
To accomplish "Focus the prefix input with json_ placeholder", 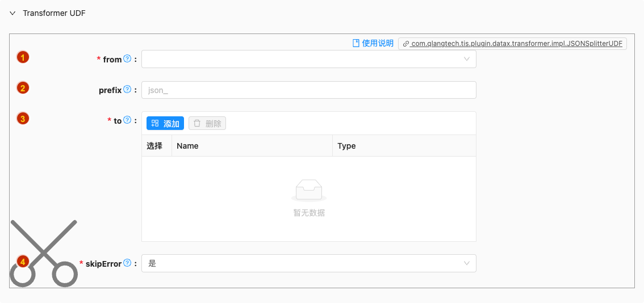I will click(308, 90).
